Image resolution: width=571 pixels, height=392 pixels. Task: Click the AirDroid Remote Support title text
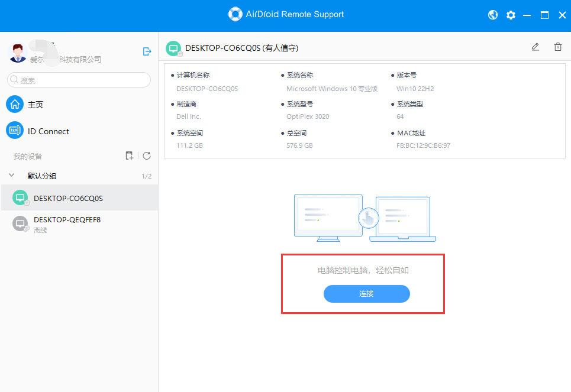click(295, 14)
